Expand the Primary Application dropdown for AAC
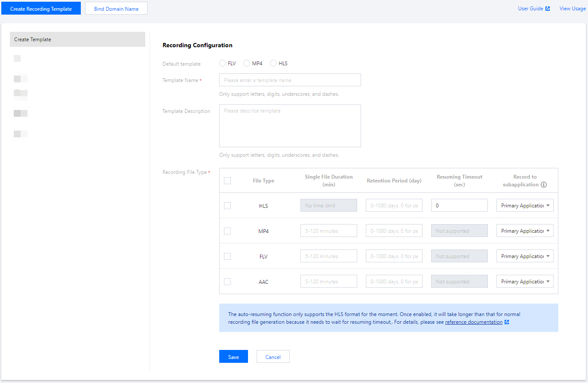 [525, 281]
